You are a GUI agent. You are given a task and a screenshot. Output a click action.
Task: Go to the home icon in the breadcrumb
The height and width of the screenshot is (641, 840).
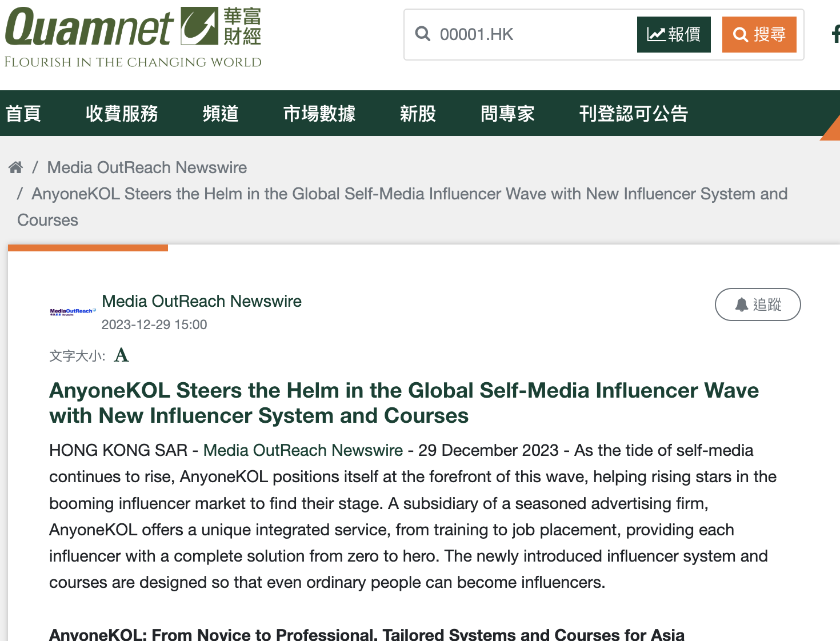(x=15, y=167)
